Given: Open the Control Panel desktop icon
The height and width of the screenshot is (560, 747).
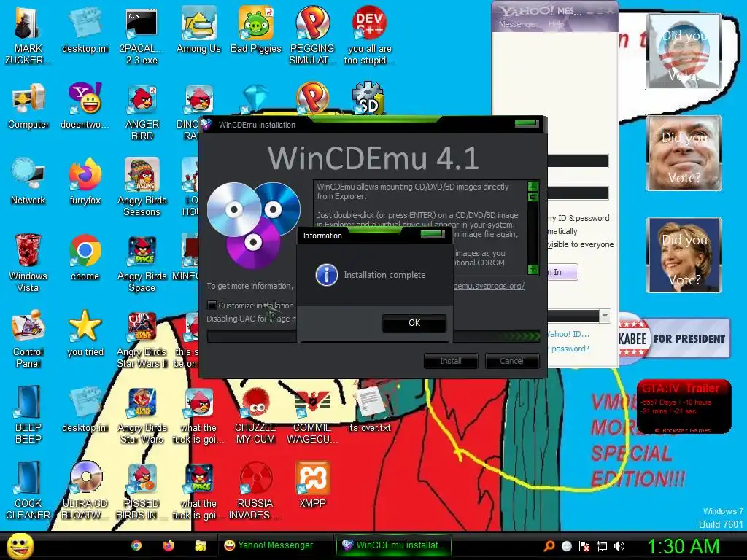Looking at the screenshot, I should [28, 338].
